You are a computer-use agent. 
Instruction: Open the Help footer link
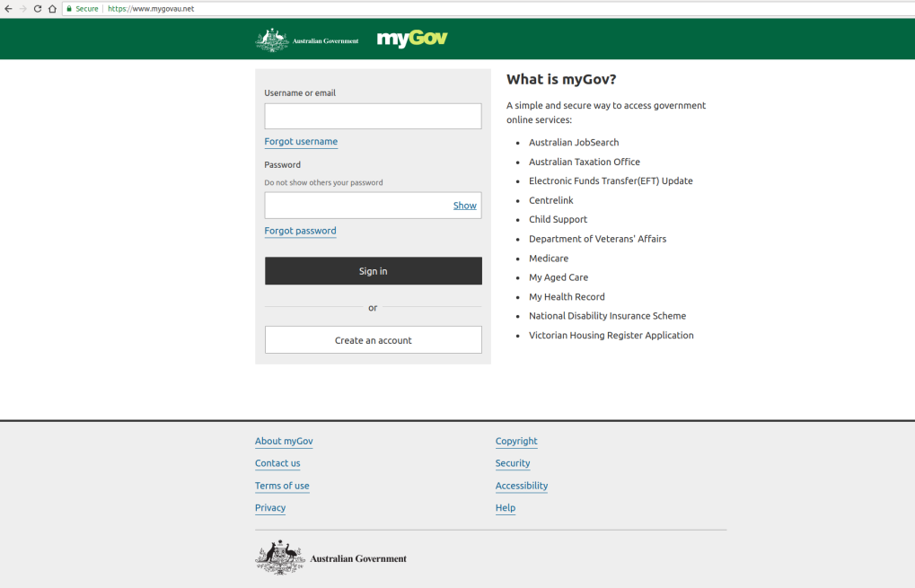coord(506,507)
